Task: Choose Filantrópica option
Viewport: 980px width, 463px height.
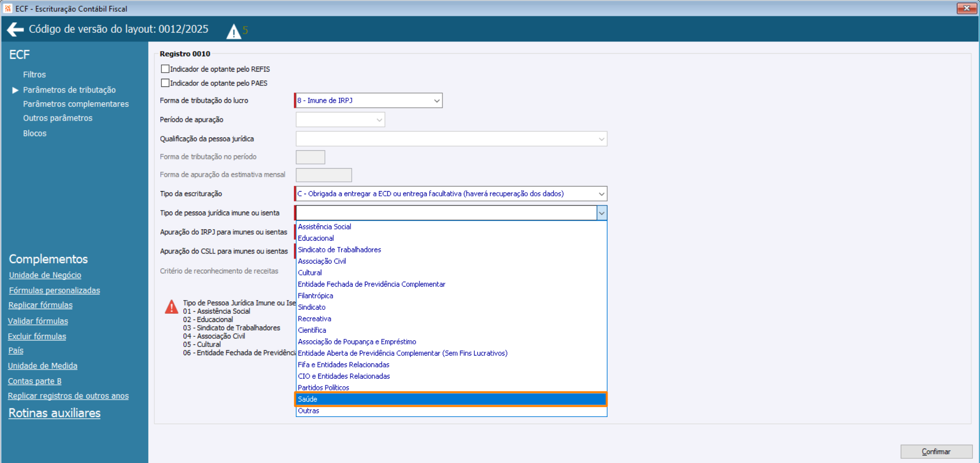Action: [451, 295]
